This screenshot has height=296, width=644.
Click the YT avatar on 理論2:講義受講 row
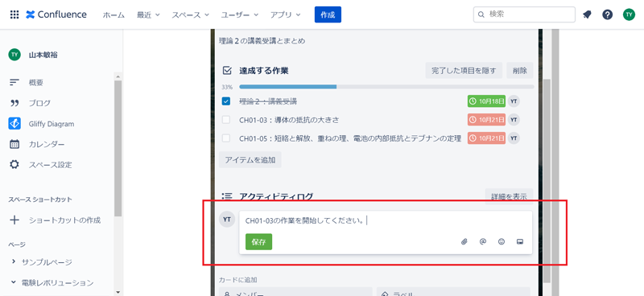514,101
